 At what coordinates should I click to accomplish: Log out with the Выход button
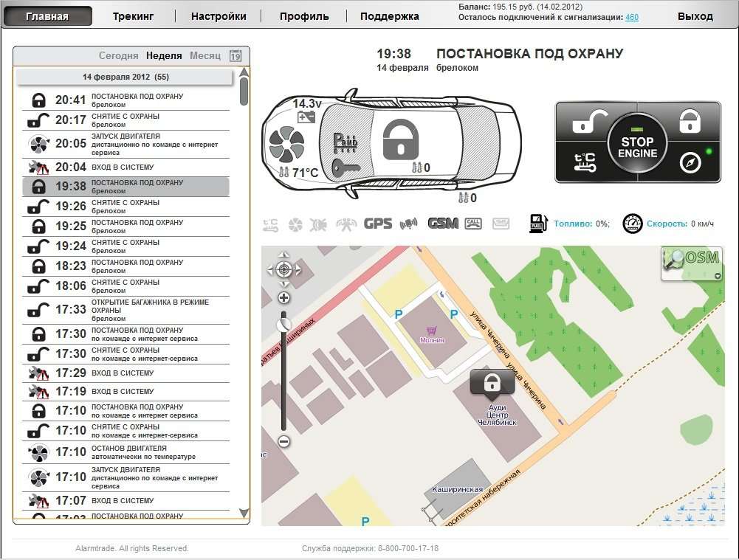(x=695, y=16)
